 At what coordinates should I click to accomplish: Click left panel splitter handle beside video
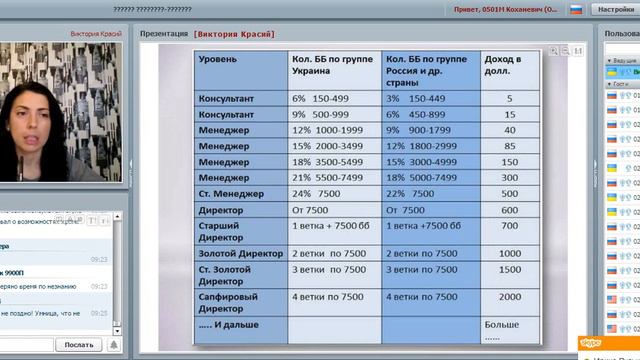[x=131, y=167]
